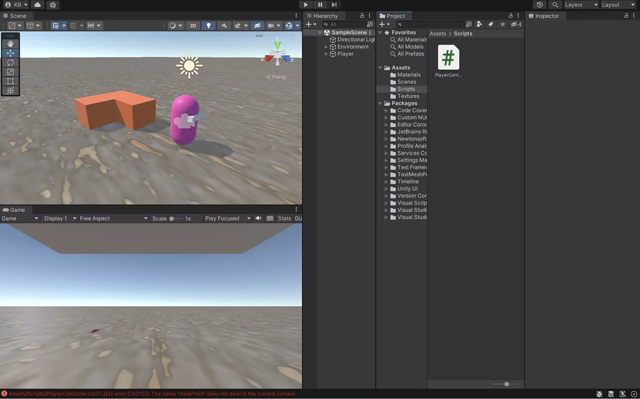Click the Play button

[305, 4]
